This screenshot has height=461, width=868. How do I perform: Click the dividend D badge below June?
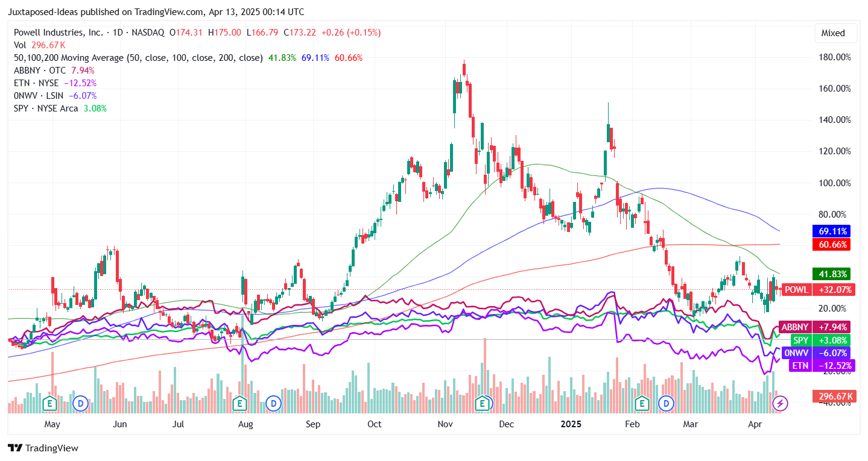click(x=80, y=404)
